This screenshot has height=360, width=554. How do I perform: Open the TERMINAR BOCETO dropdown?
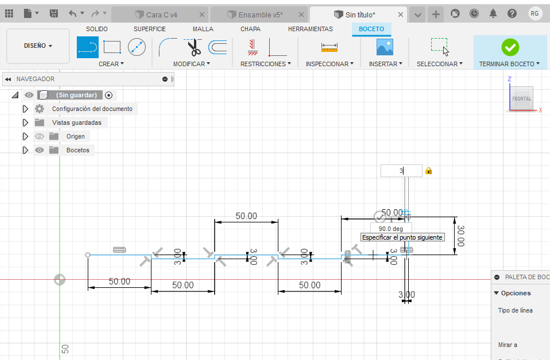[x=509, y=64]
